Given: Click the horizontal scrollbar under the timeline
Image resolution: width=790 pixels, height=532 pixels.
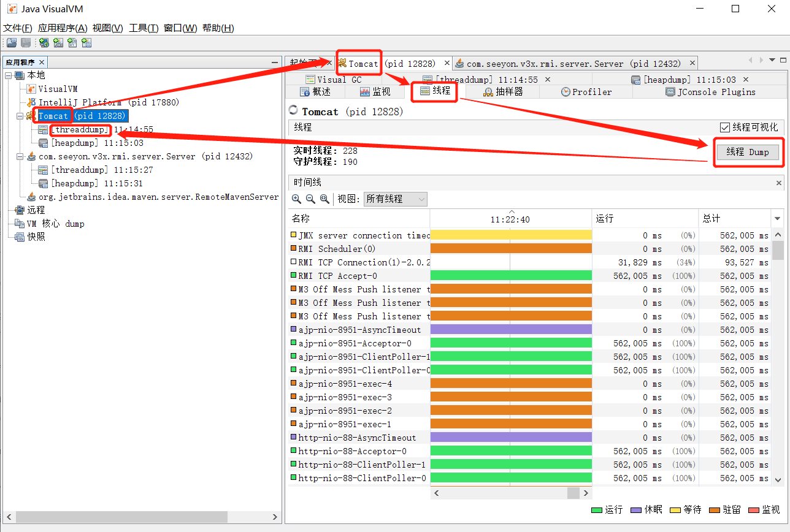Looking at the screenshot, I should (x=512, y=493).
